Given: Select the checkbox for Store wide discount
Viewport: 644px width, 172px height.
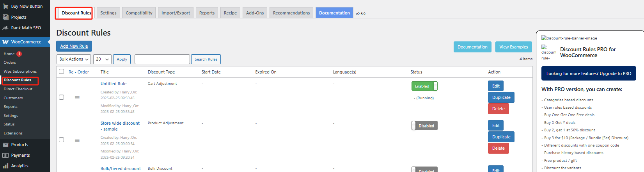Looking at the screenshot, I should pyautogui.click(x=61, y=140).
